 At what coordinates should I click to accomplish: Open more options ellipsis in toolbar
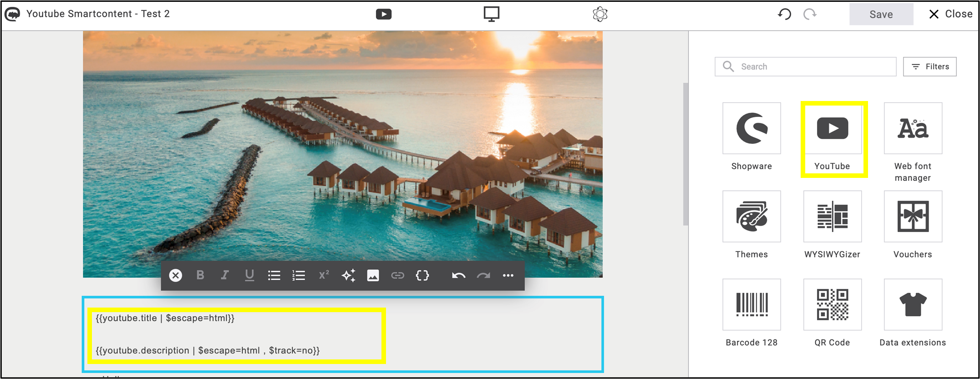coord(508,275)
